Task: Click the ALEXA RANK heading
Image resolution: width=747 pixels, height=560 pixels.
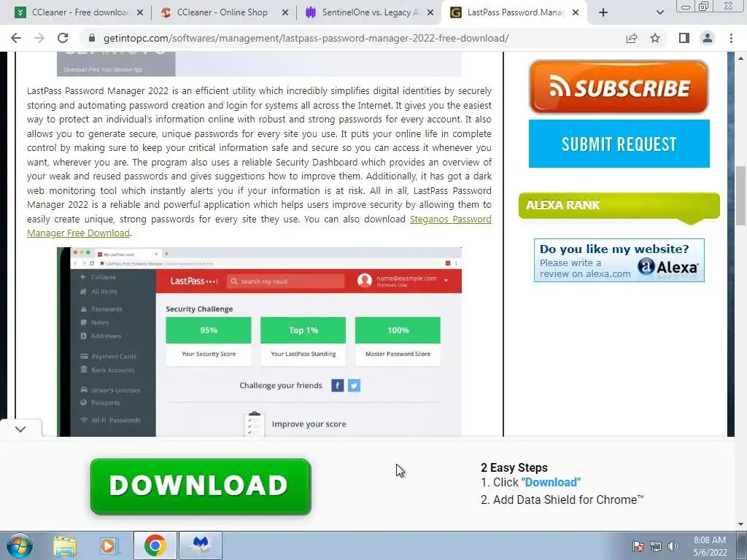Action: (x=563, y=205)
